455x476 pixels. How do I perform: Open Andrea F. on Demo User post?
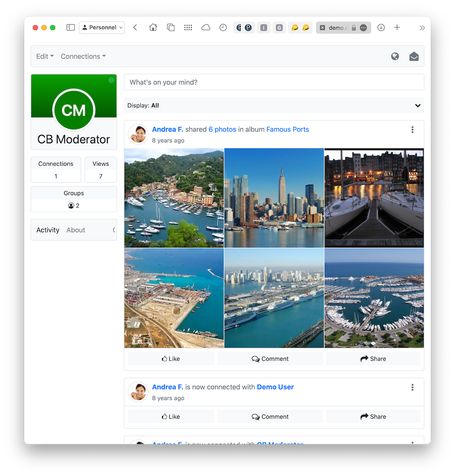pyautogui.click(x=167, y=387)
